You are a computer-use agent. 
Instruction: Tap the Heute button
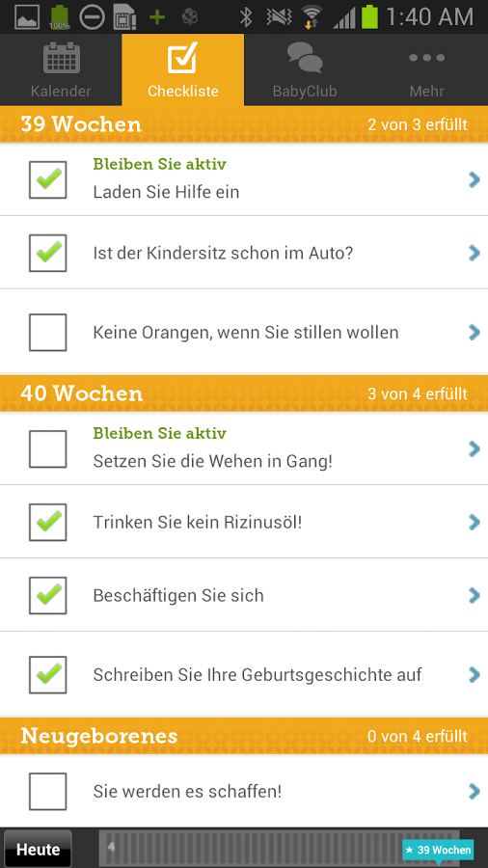tap(38, 849)
